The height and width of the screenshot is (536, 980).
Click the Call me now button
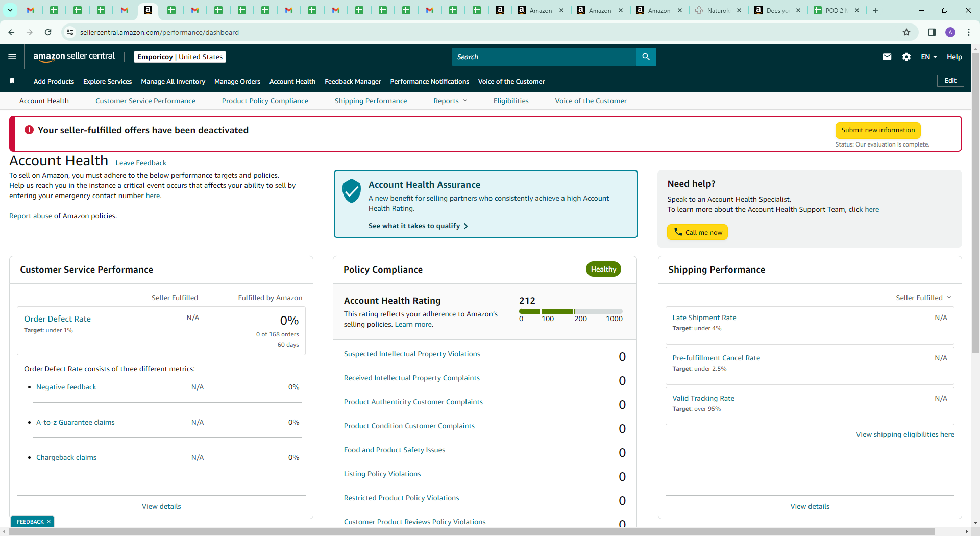coord(697,232)
